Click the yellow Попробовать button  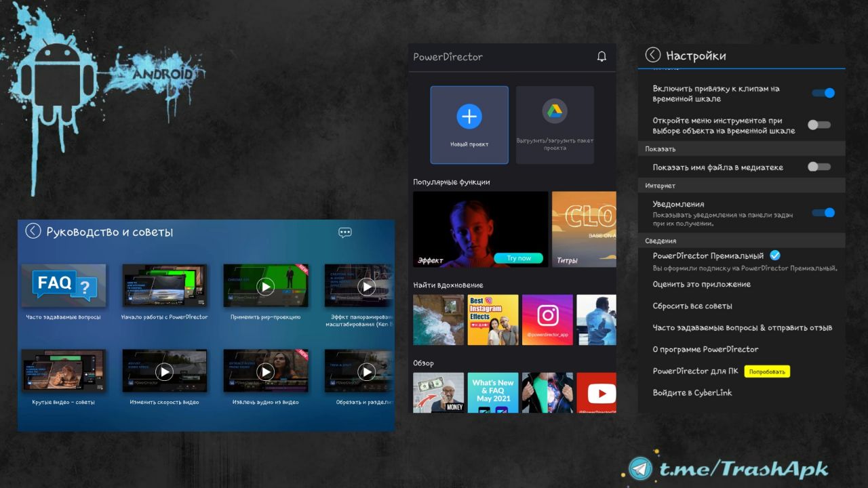pyautogui.click(x=767, y=371)
